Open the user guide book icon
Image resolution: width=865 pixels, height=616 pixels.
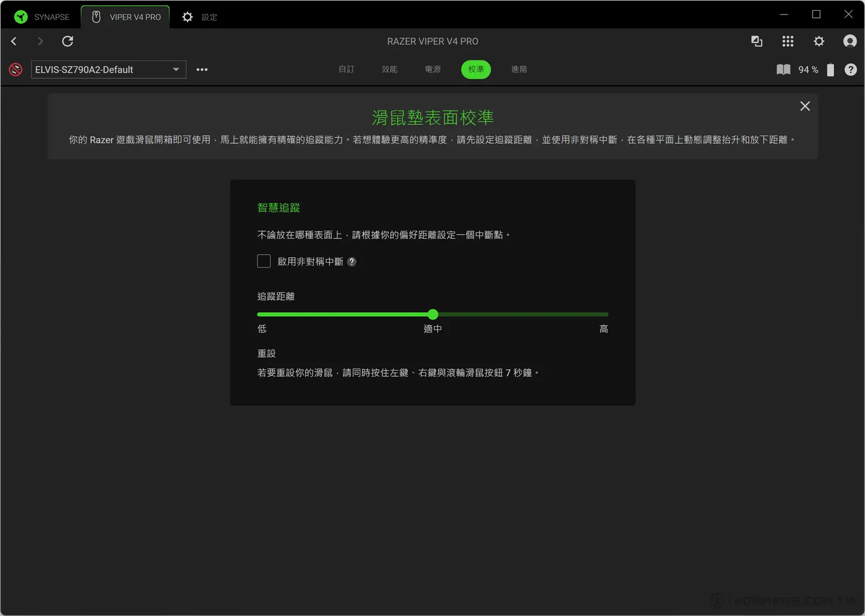click(783, 69)
